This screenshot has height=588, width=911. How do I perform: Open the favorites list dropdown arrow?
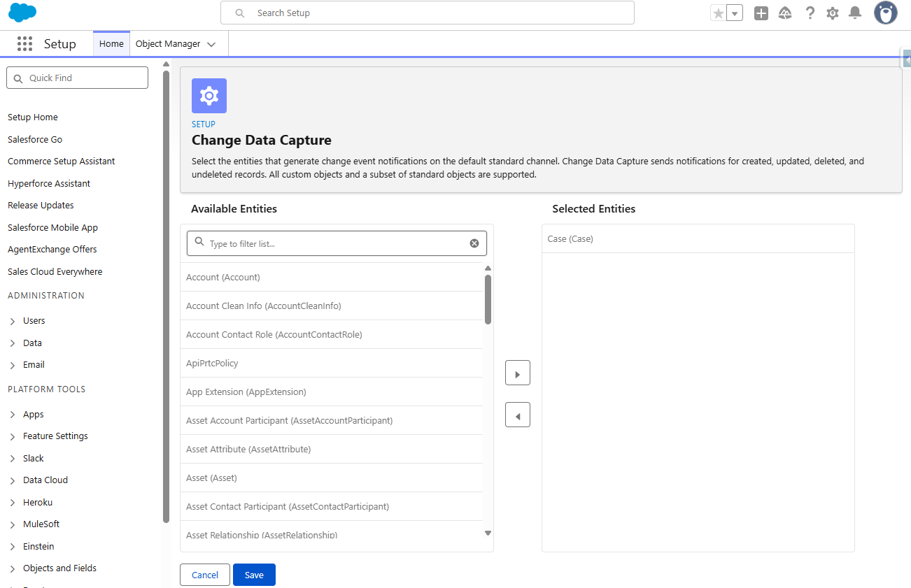(x=735, y=13)
